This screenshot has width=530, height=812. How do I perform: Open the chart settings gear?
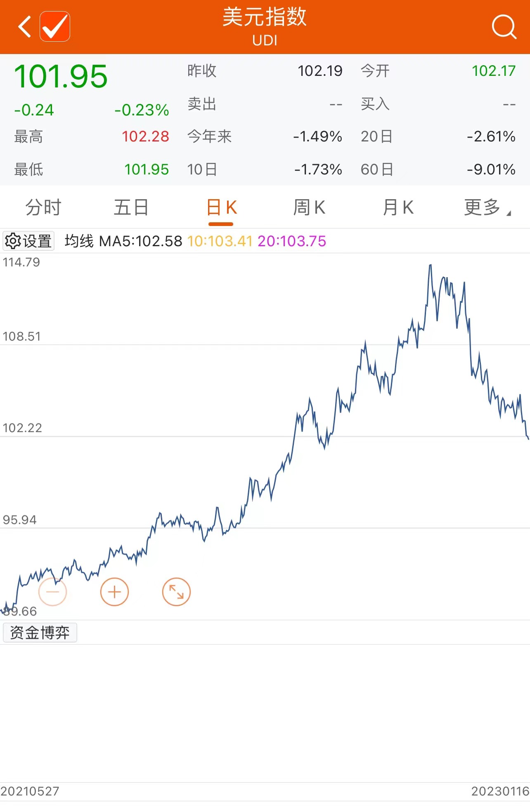pos(28,240)
